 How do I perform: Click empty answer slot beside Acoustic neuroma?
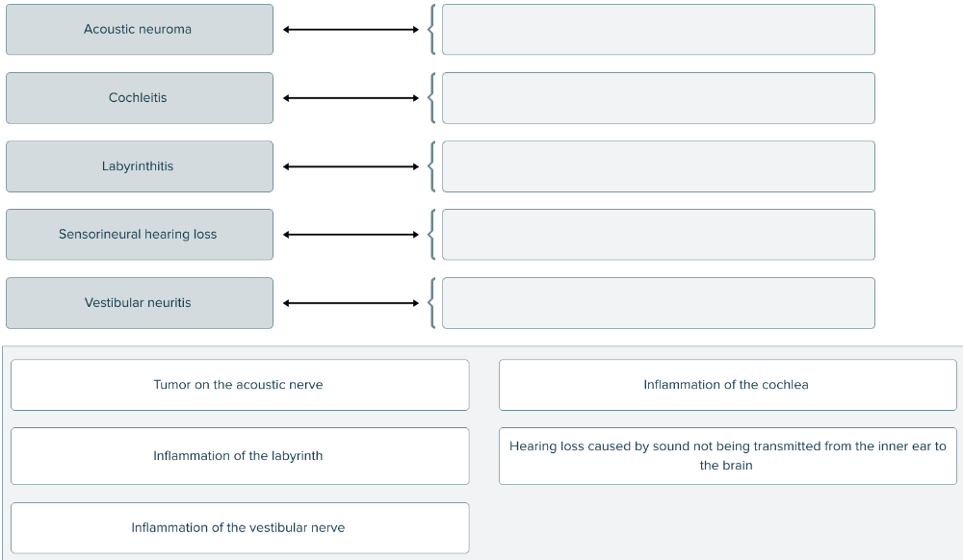pyautogui.click(x=658, y=30)
